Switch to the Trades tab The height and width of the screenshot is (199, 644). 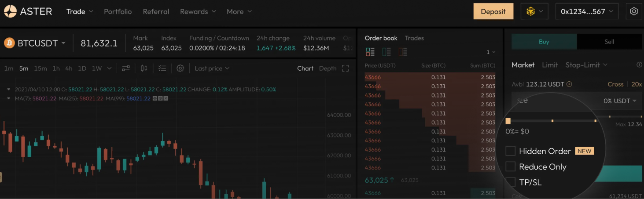pyautogui.click(x=414, y=38)
